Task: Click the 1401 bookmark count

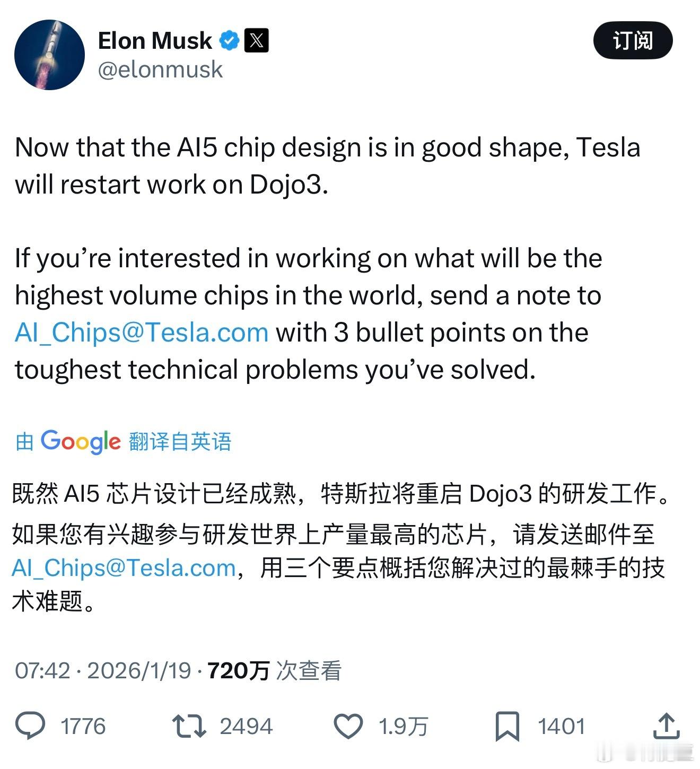Action: pos(561,726)
